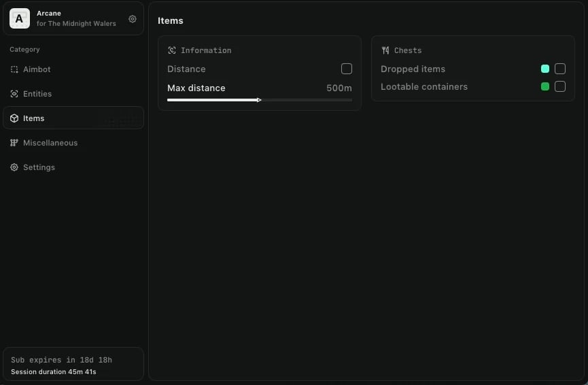The width and height of the screenshot is (588, 385).
Task: Click the Chests section icon
Action: 385,50
